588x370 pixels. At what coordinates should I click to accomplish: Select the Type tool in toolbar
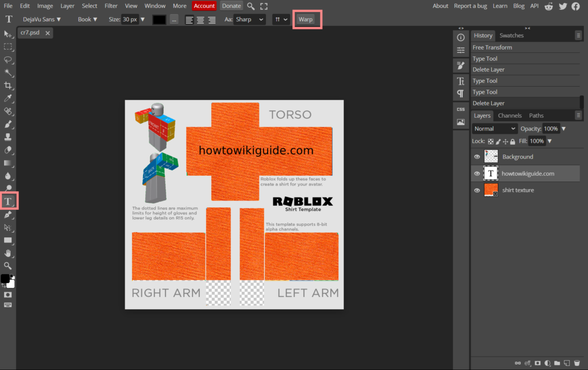pos(8,202)
